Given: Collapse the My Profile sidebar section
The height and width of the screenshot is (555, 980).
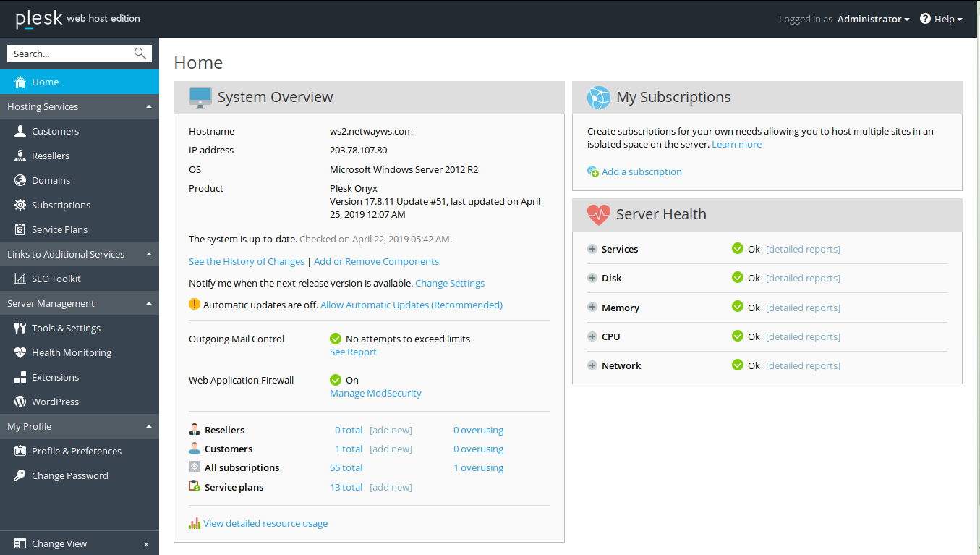Looking at the screenshot, I should [x=149, y=426].
